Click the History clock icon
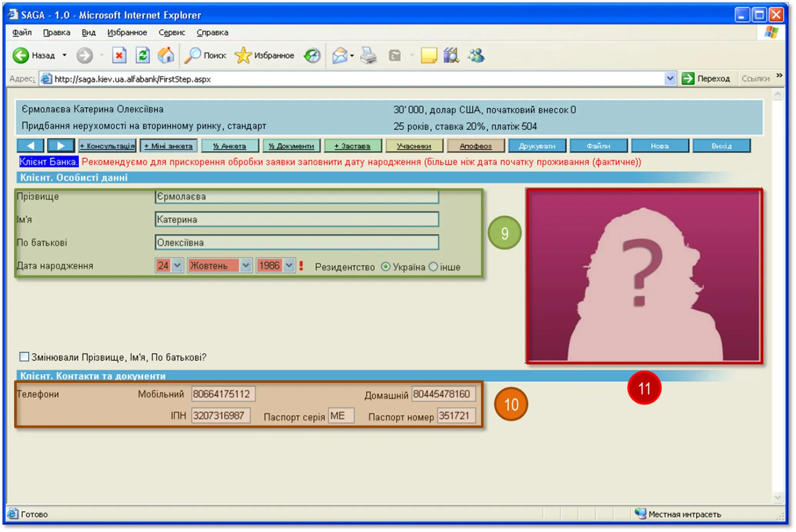 point(312,55)
